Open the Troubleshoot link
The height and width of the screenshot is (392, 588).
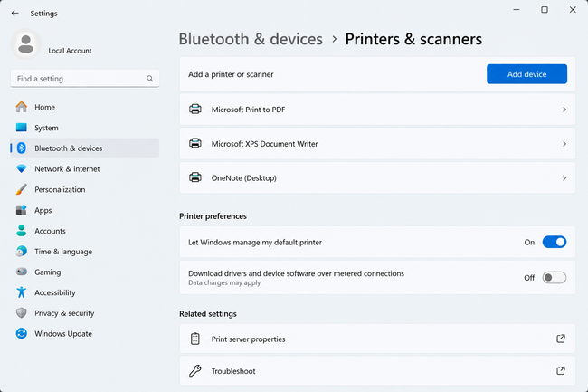[377, 371]
